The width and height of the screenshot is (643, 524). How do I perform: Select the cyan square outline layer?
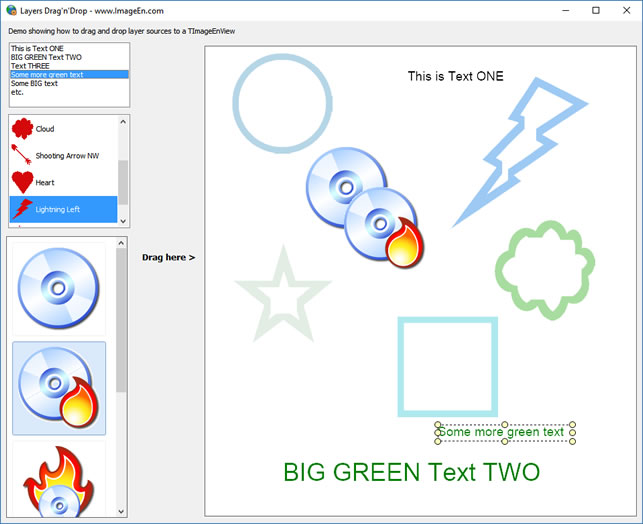pyautogui.click(x=448, y=367)
